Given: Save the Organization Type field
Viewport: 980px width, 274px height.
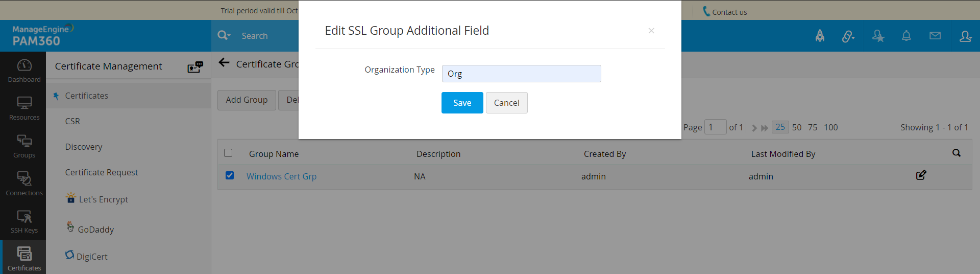Looking at the screenshot, I should coord(462,103).
